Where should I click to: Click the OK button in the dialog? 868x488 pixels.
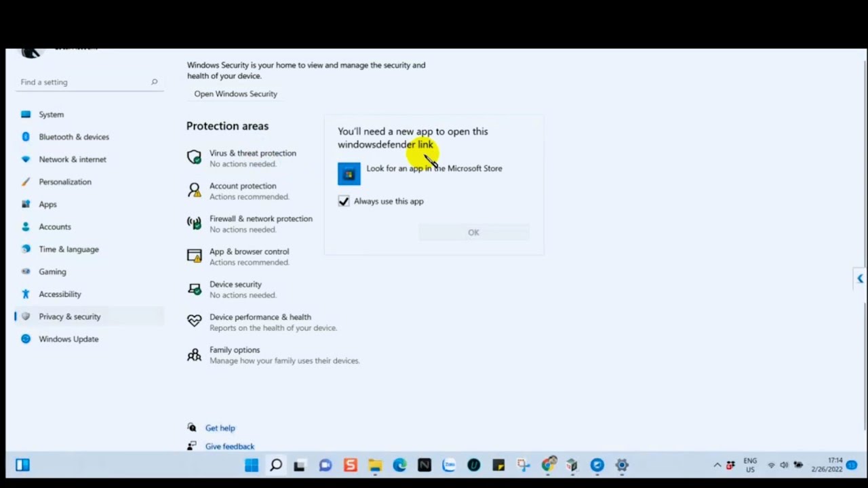[473, 232]
